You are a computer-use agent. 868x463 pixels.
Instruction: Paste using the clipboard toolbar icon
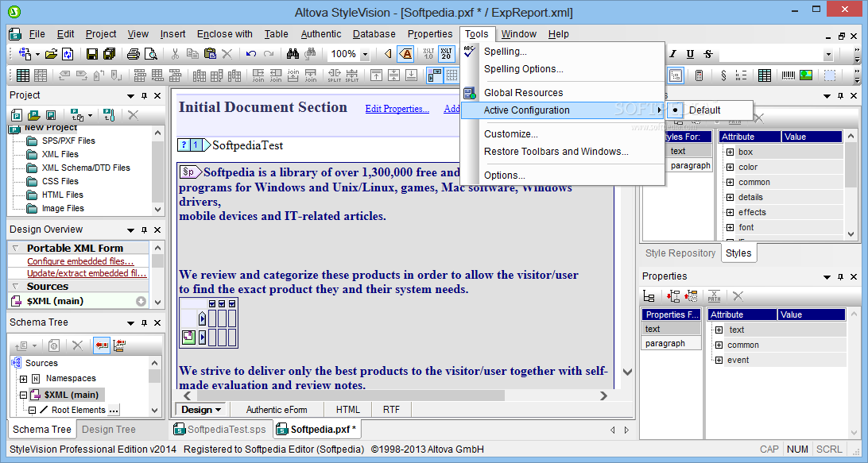(210, 54)
